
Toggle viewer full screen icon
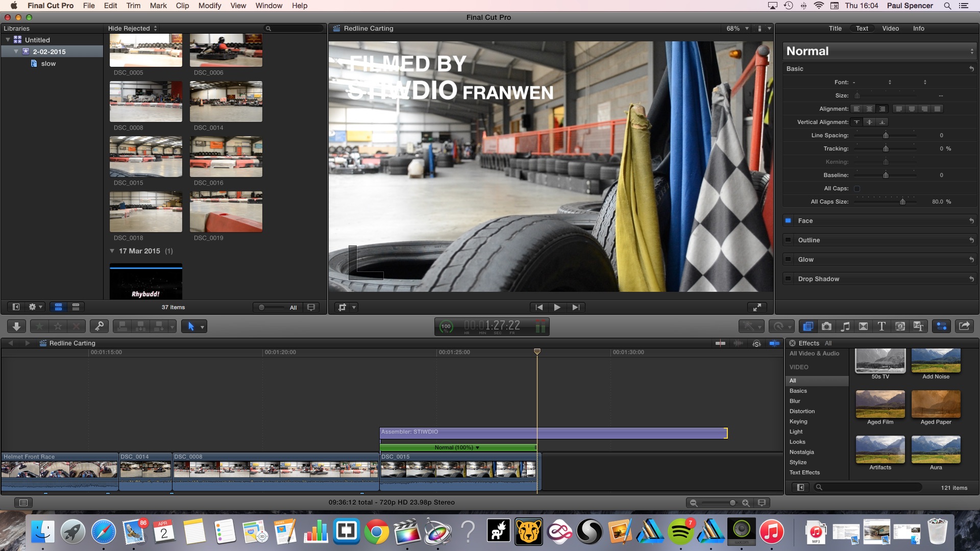(x=757, y=307)
